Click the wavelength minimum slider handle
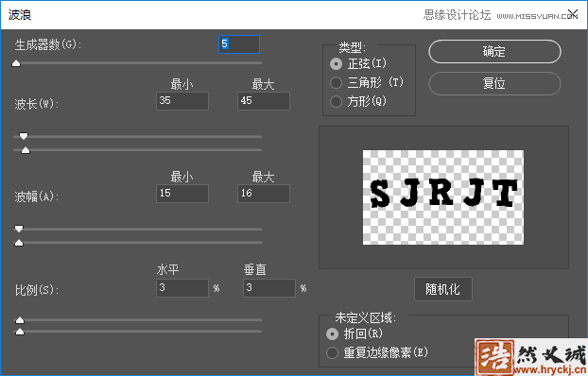588x376 pixels. [x=24, y=136]
